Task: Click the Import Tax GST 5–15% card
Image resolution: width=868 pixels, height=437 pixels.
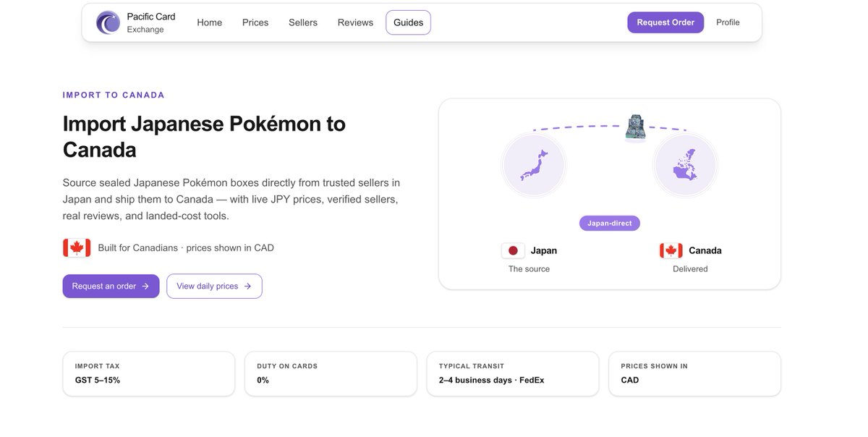Action: (x=149, y=373)
